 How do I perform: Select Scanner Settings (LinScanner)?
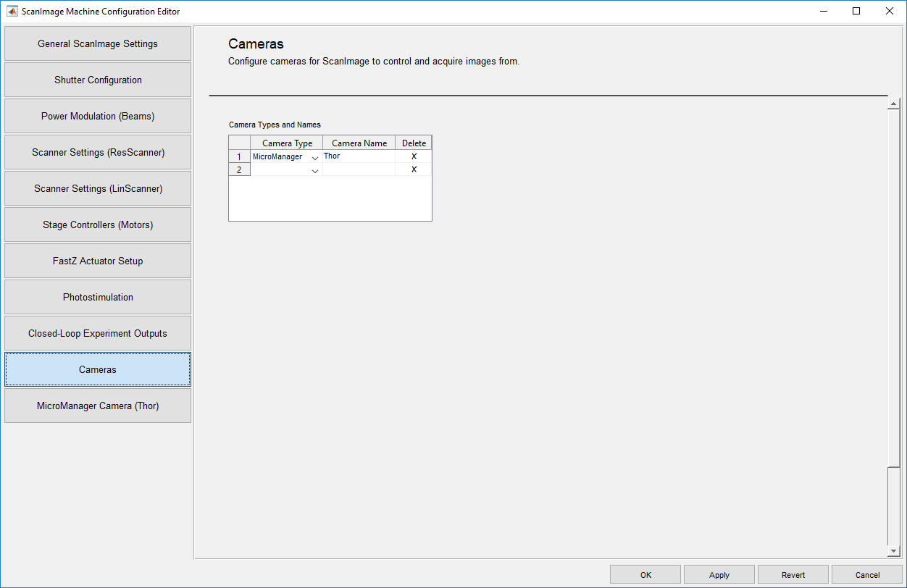click(x=98, y=189)
